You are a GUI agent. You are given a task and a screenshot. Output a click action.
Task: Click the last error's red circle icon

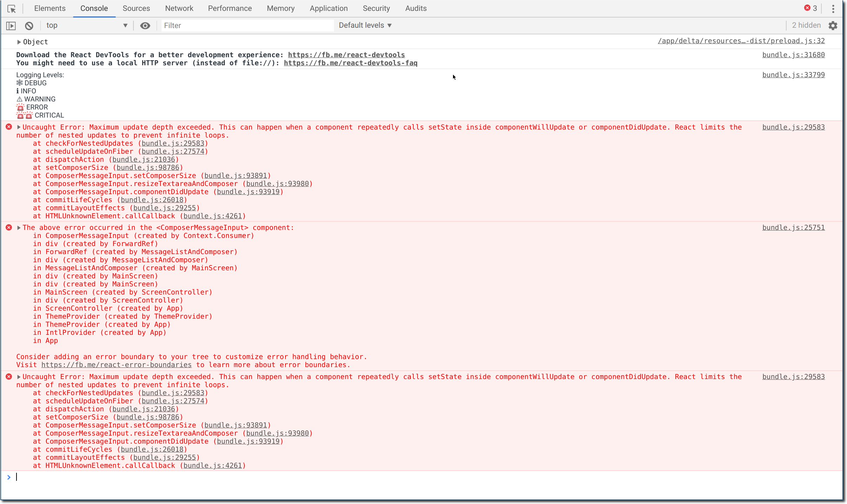pyautogui.click(x=9, y=377)
